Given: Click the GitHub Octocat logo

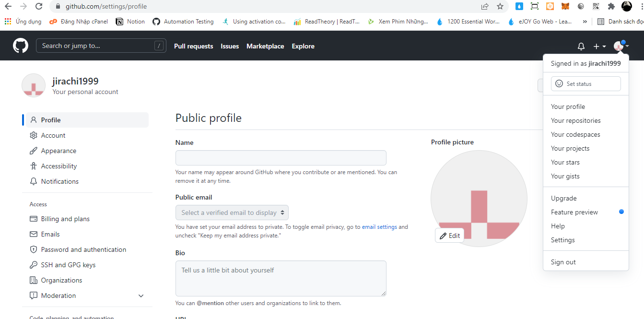Looking at the screenshot, I should [x=21, y=46].
